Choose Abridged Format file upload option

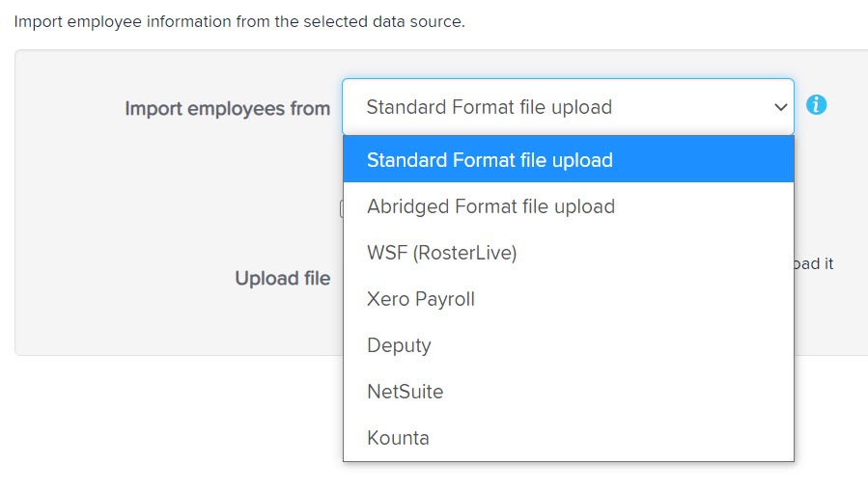[569, 206]
